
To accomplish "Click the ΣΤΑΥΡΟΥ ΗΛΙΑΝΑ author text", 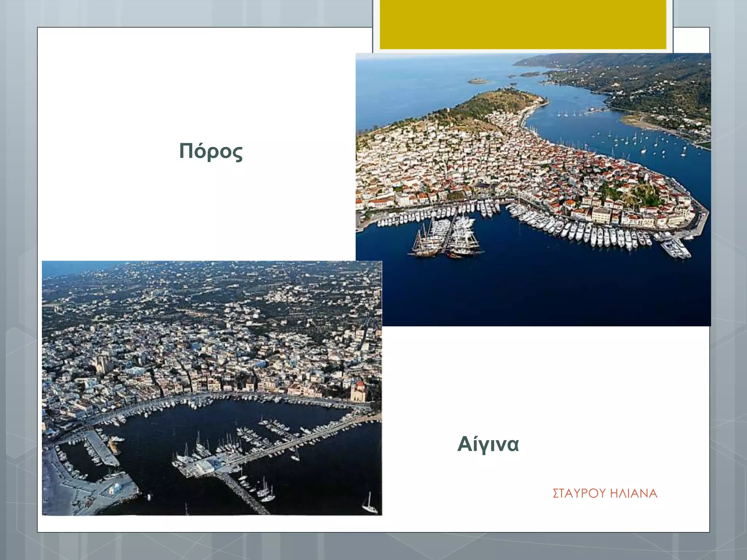I will tap(604, 493).
